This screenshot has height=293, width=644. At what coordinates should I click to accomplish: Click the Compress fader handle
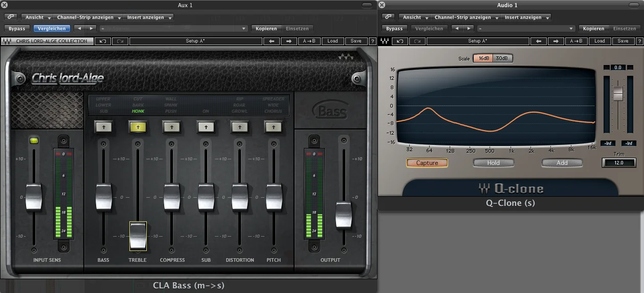[171, 197]
